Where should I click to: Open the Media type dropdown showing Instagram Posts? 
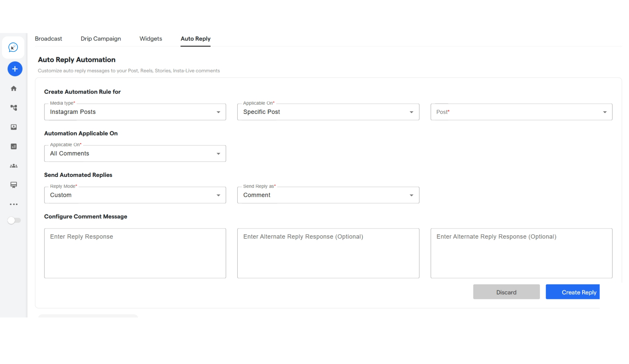click(x=135, y=112)
